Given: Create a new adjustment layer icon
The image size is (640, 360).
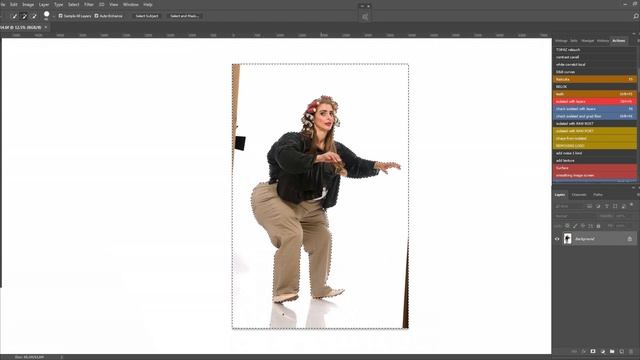Looking at the screenshot, I should pyautogui.click(x=602, y=351).
